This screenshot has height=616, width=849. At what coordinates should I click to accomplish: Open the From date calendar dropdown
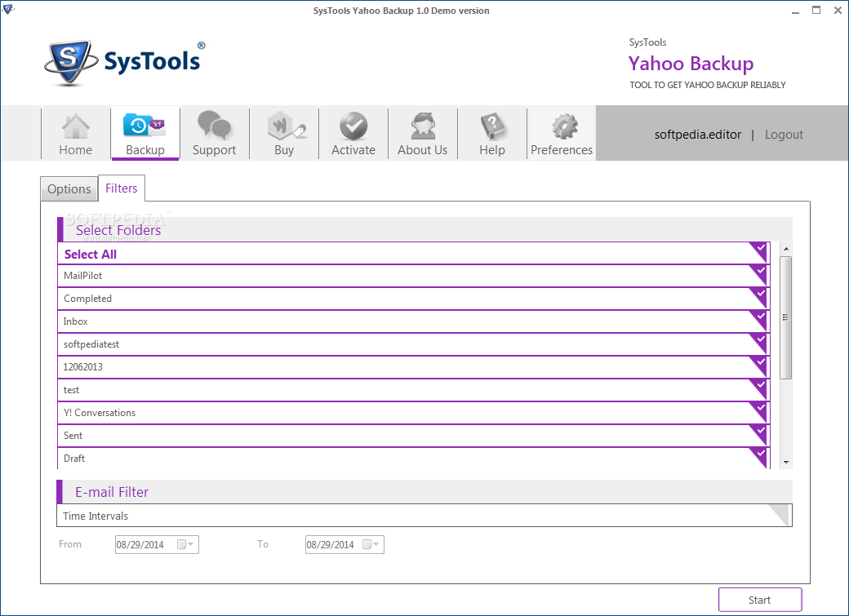(x=186, y=544)
